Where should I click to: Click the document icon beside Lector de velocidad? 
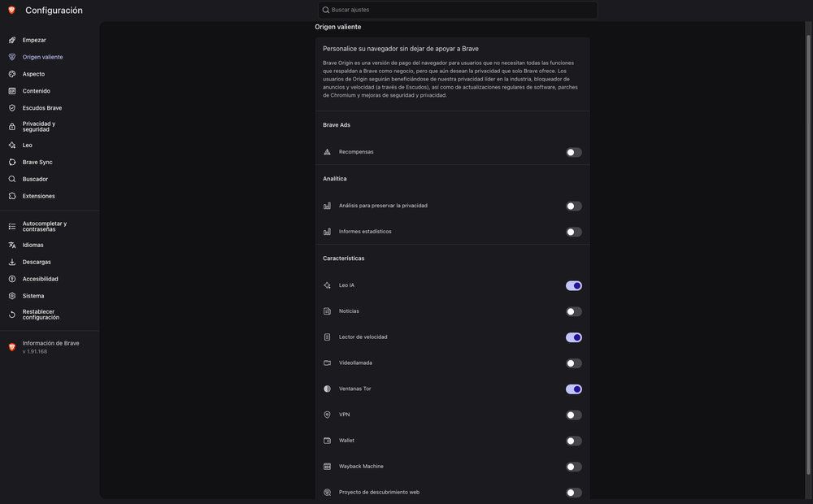click(x=327, y=337)
